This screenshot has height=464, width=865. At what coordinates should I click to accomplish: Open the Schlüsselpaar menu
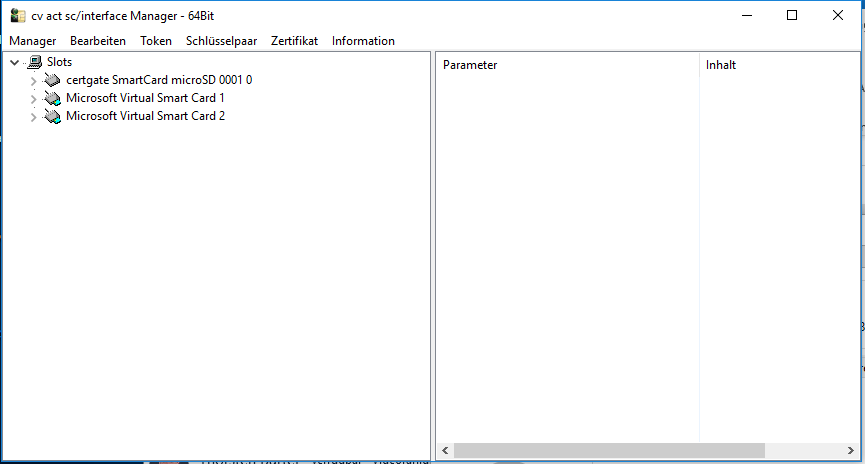(221, 41)
